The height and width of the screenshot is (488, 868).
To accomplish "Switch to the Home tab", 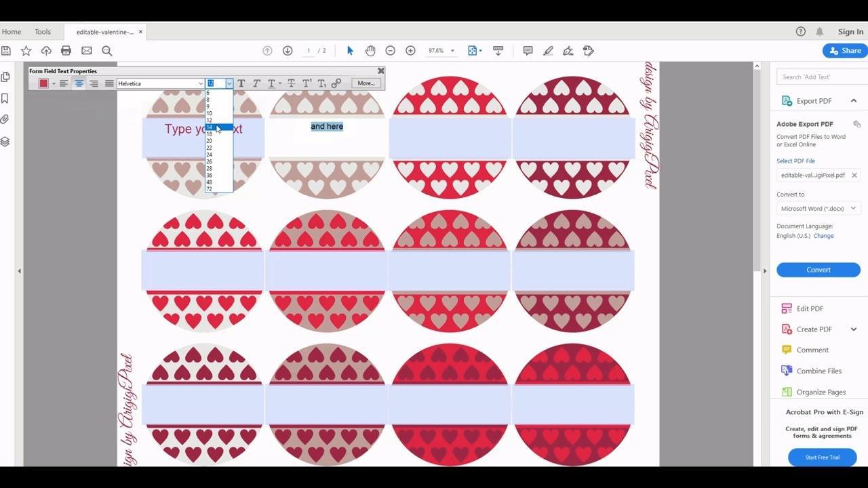I will (x=12, y=32).
